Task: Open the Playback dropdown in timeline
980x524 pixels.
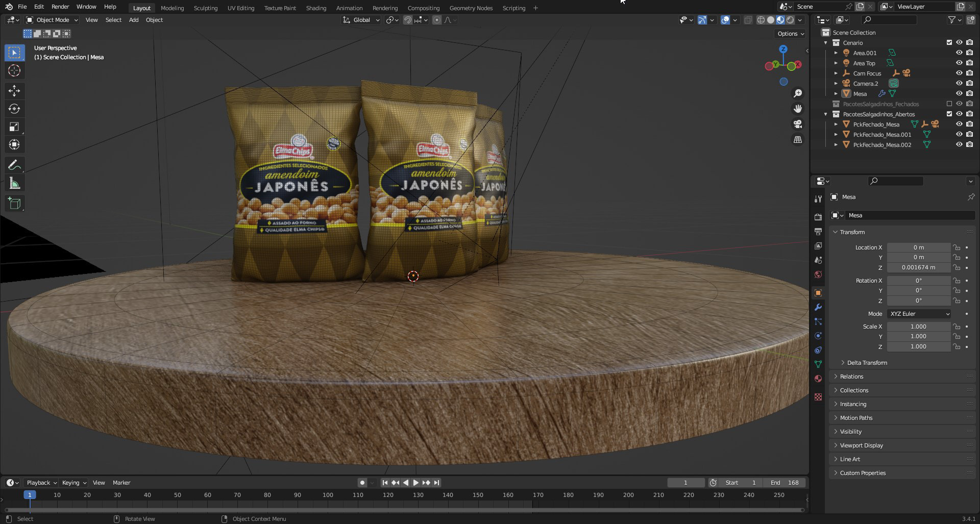Action: click(x=41, y=483)
